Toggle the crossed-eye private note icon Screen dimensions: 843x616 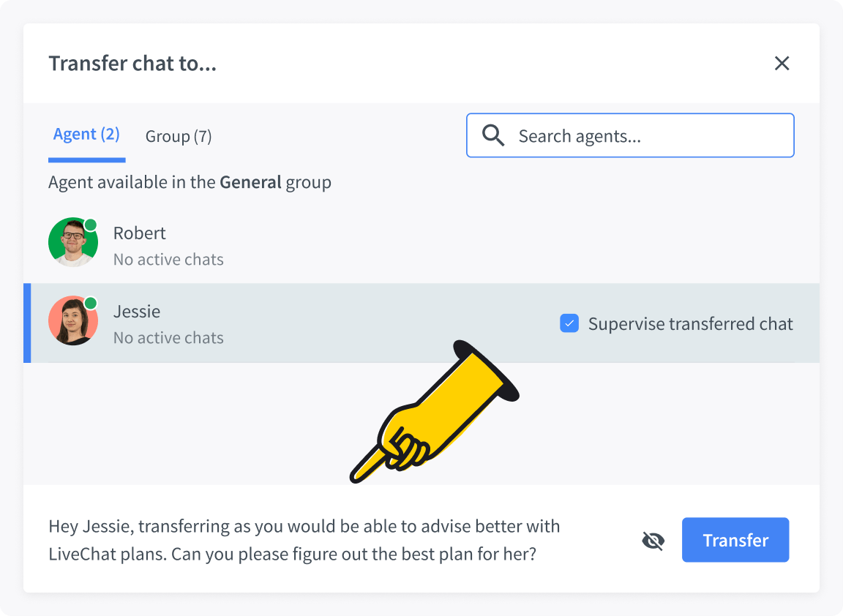[653, 541]
